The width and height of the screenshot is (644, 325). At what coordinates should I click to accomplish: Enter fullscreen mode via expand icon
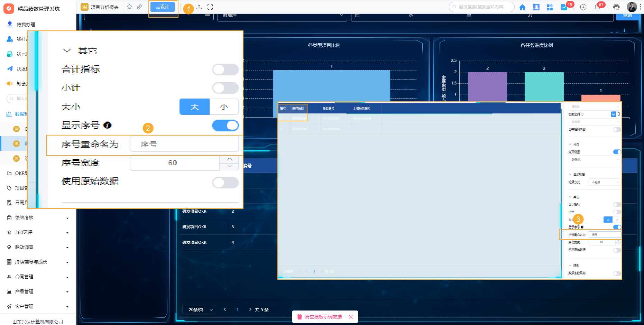(x=210, y=7)
